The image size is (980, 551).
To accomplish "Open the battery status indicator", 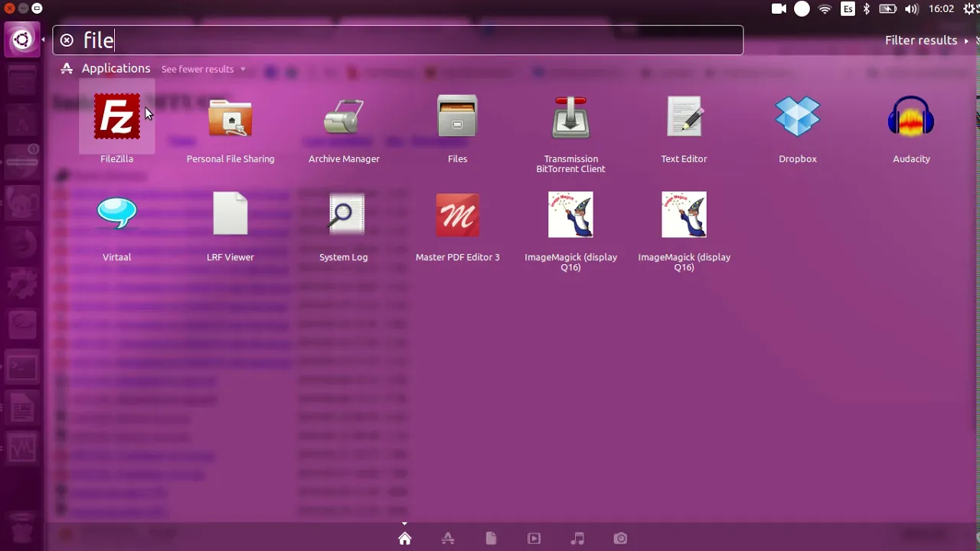I will click(x=888, y=9).
